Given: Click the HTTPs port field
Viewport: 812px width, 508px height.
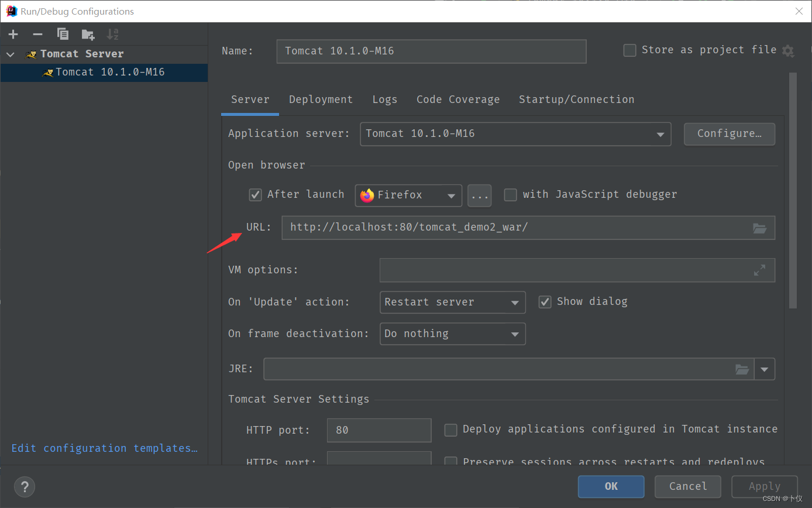Looking at the screenshot, I should pos(379,459).
